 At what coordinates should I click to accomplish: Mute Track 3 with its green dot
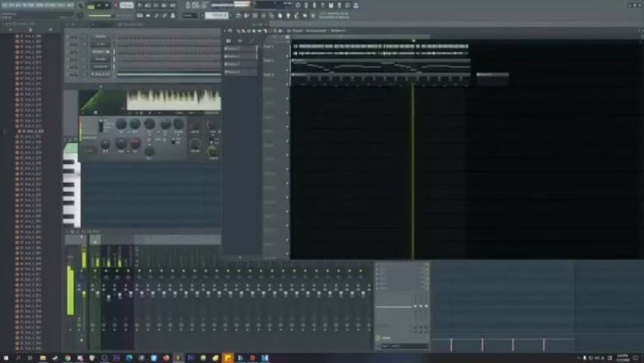tap(287, 84)
